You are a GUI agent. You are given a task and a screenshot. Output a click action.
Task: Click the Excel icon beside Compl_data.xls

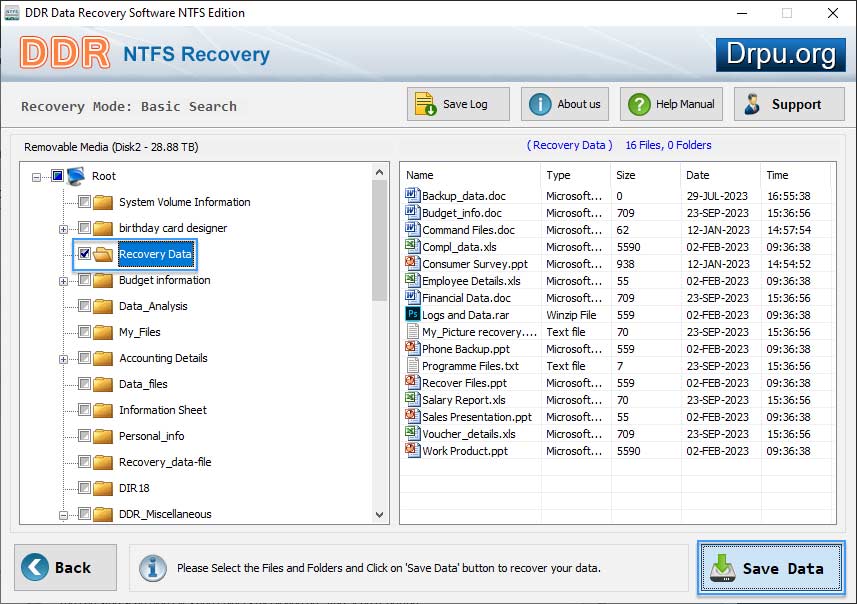[x=412, y=245]
